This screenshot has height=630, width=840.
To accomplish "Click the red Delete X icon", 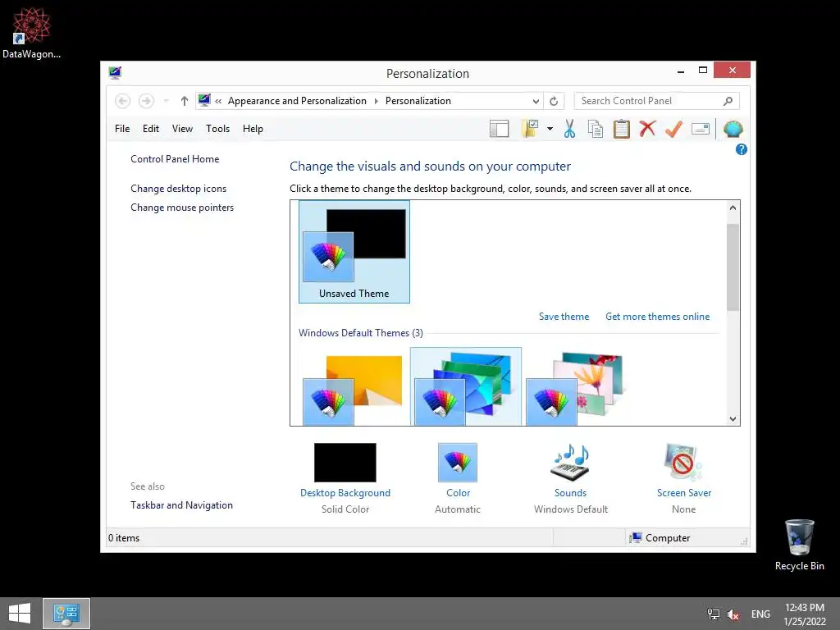I will [x=647, y=129].
